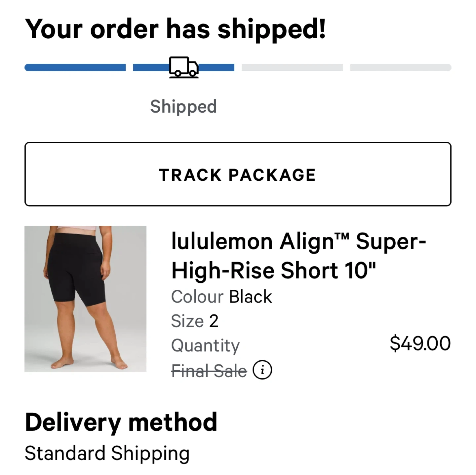Click the last grey progress segment
Viewport: 476px width, 475px height.
pyautogui.click(x=400, y=67)
